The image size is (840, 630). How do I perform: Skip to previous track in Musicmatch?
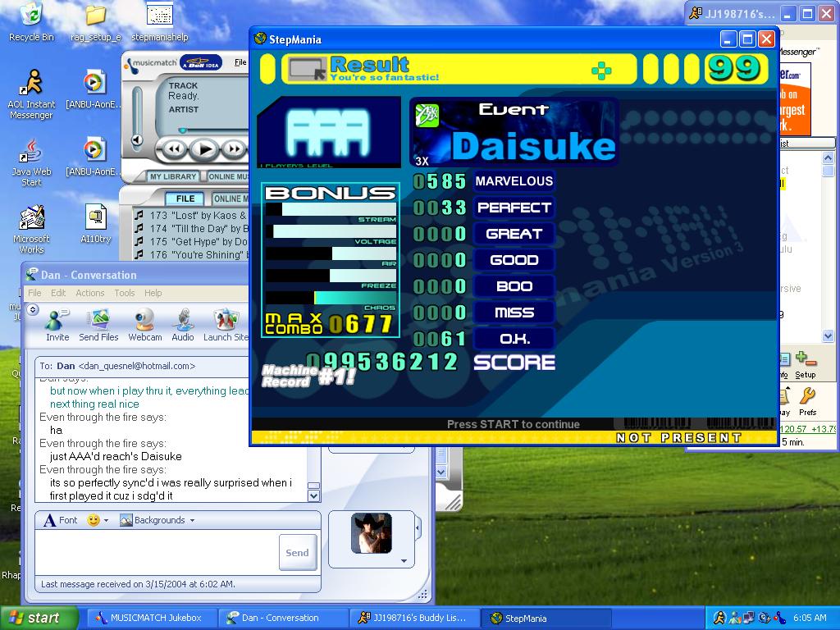174,148
